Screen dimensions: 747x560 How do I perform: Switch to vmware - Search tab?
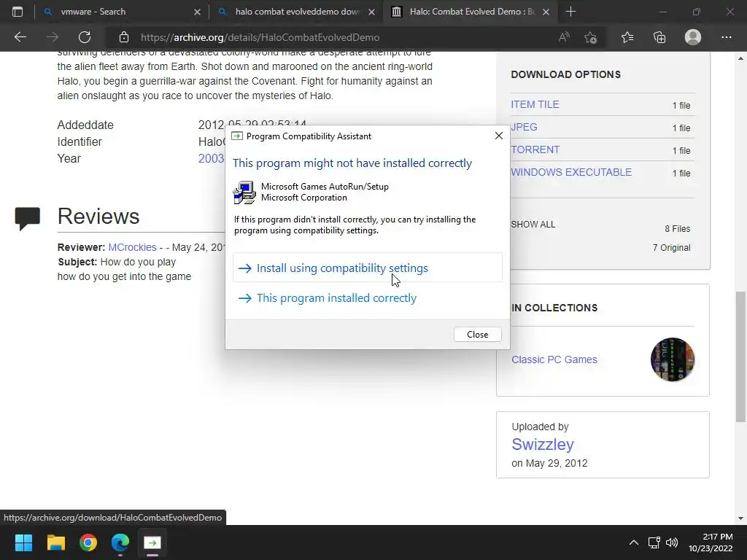(121, 12)
